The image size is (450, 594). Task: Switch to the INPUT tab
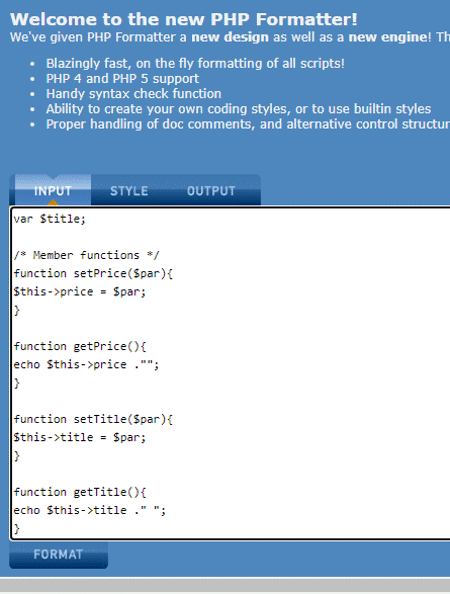point(53,191)
